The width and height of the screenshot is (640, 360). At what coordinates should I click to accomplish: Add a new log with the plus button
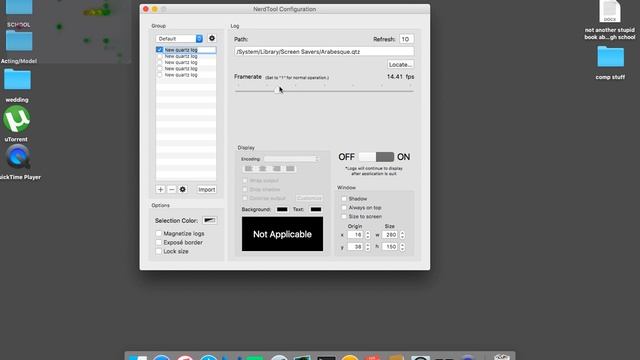160,189
